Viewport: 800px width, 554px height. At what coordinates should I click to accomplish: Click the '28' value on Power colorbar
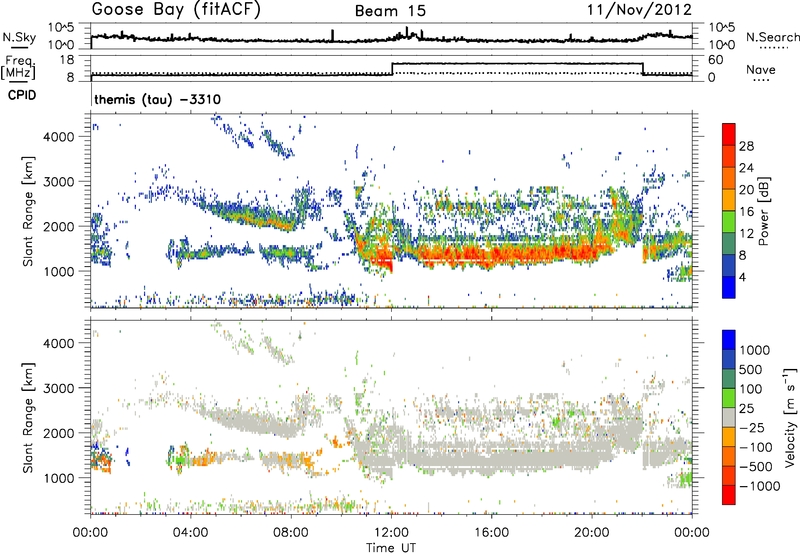(x=746, y=146)
